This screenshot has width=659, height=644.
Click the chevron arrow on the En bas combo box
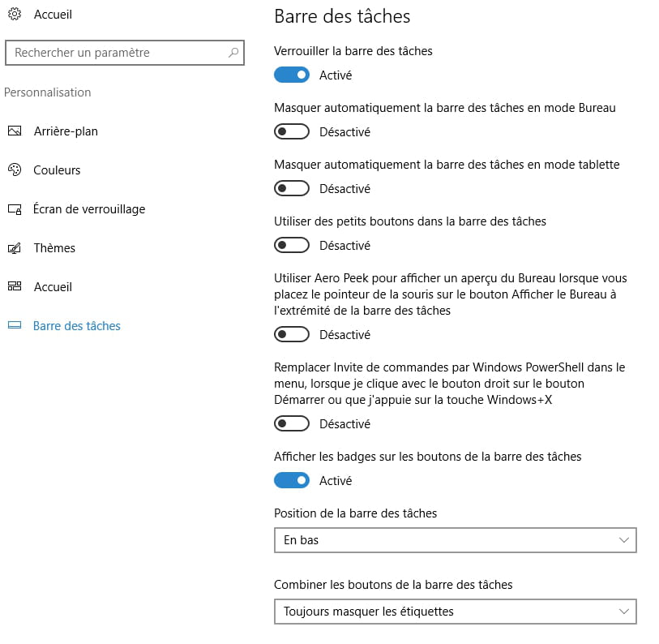click(x=624, y=540)
